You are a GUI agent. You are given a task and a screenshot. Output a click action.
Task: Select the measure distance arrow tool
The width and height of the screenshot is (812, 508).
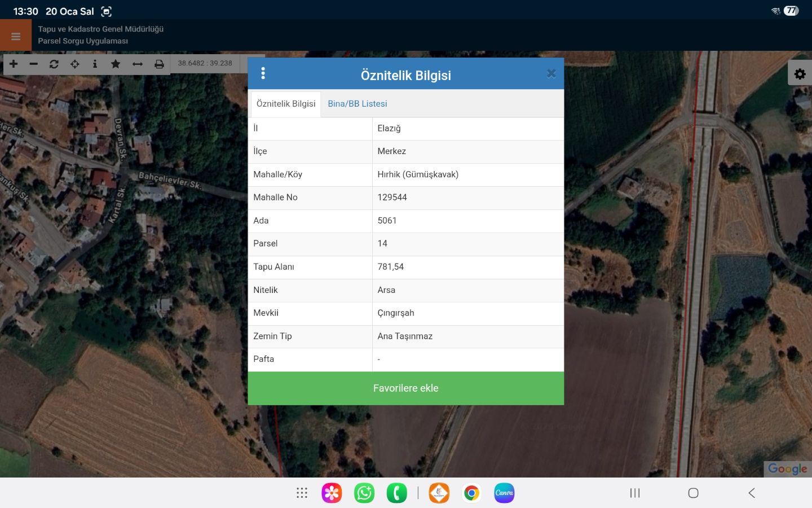138,64
